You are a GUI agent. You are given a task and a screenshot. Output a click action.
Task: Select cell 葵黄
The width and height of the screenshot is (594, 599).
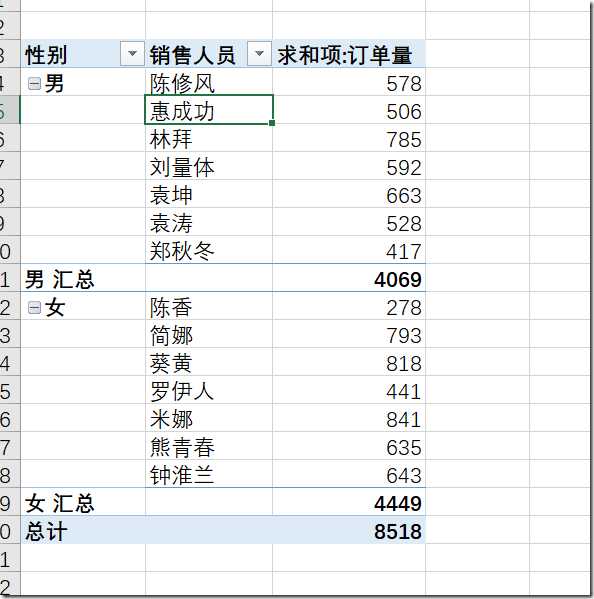(209, 362)
